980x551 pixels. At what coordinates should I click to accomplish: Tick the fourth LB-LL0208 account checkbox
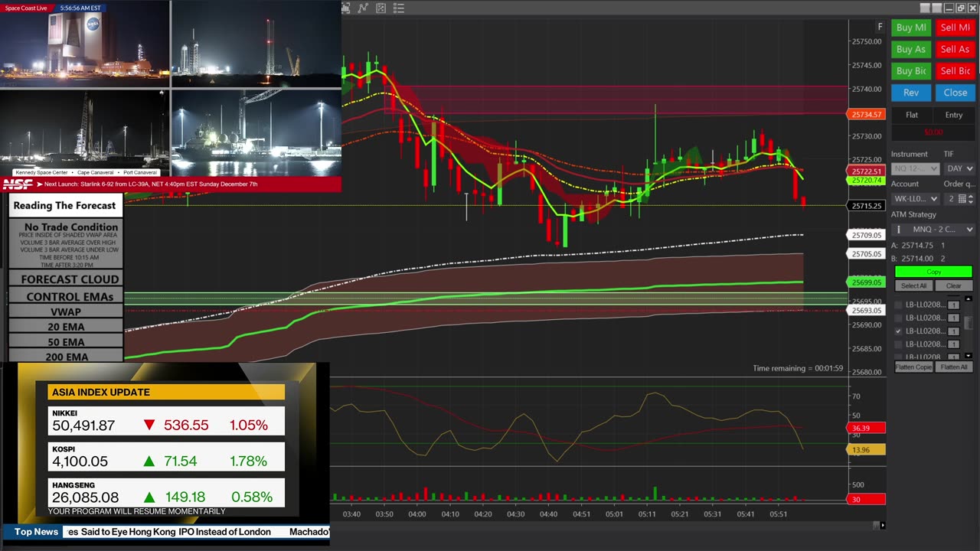tap(899, 344)
